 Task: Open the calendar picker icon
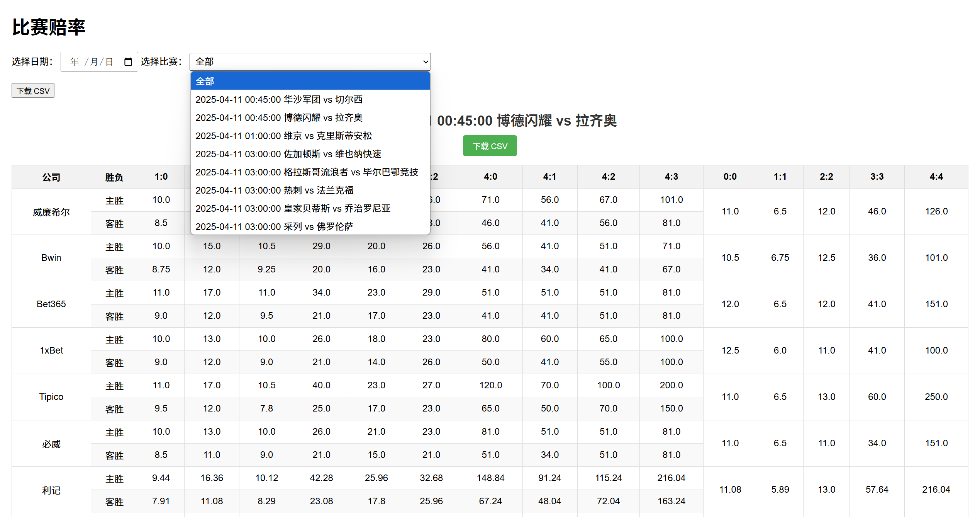[128, 62]
